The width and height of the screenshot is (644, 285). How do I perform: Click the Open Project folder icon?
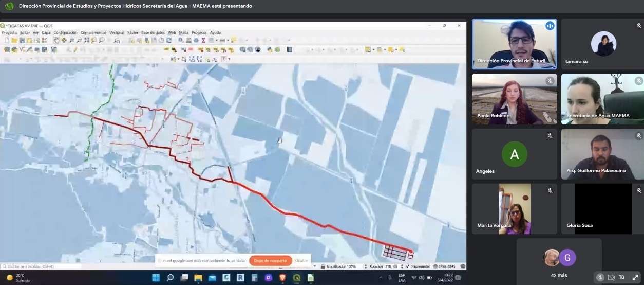[14, 40]
